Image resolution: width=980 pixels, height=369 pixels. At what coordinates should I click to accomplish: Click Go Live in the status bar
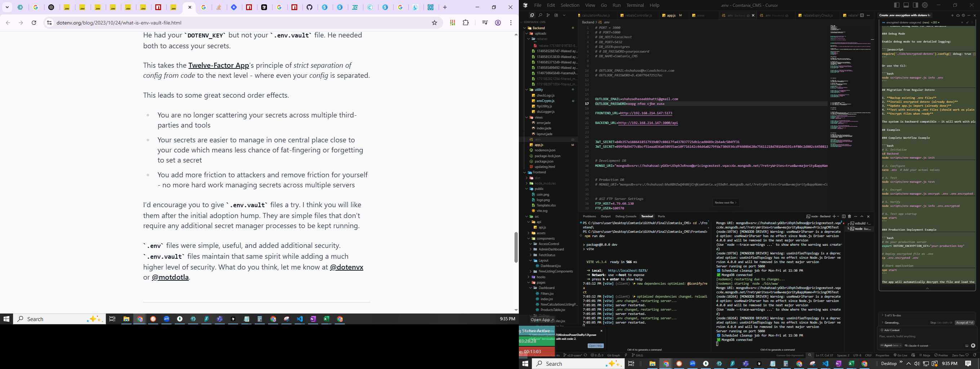[x=900, y=355]
